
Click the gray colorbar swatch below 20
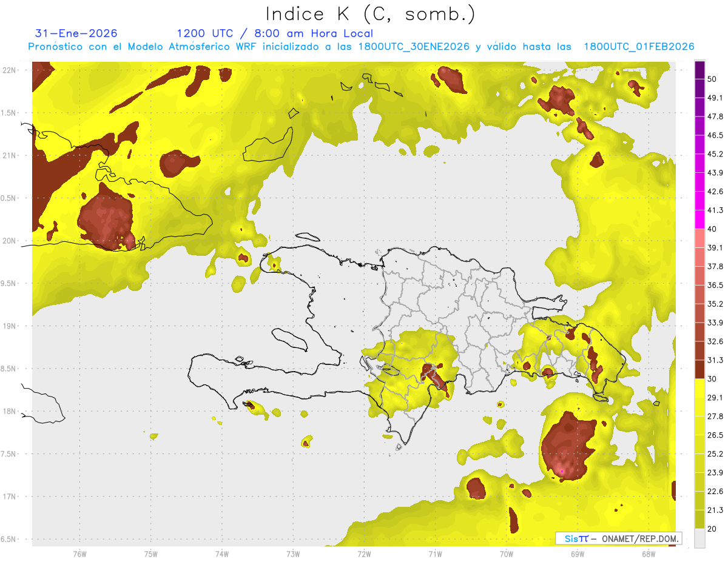(x=699, y=538)
